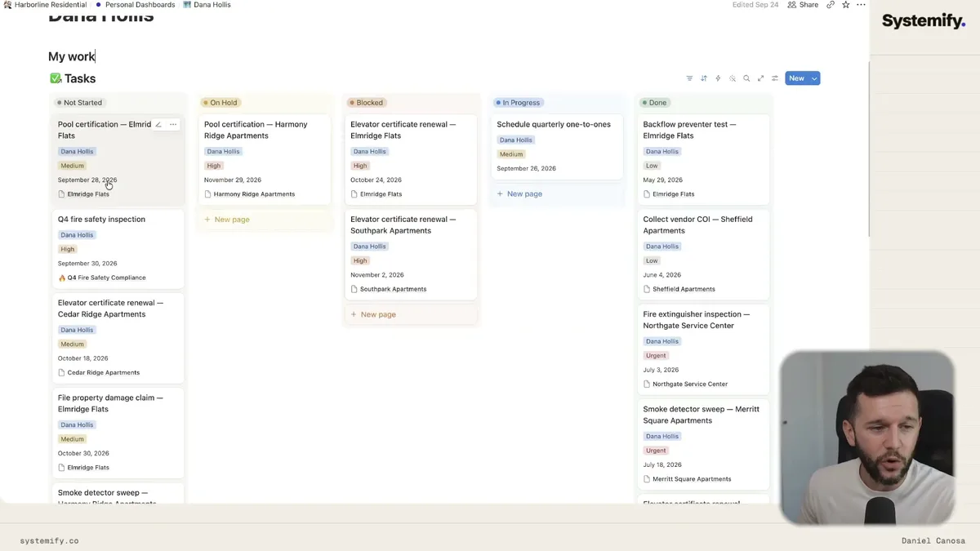Screen dimensions: 980x551
Task: Click the Share button
Action: point(803,5)
